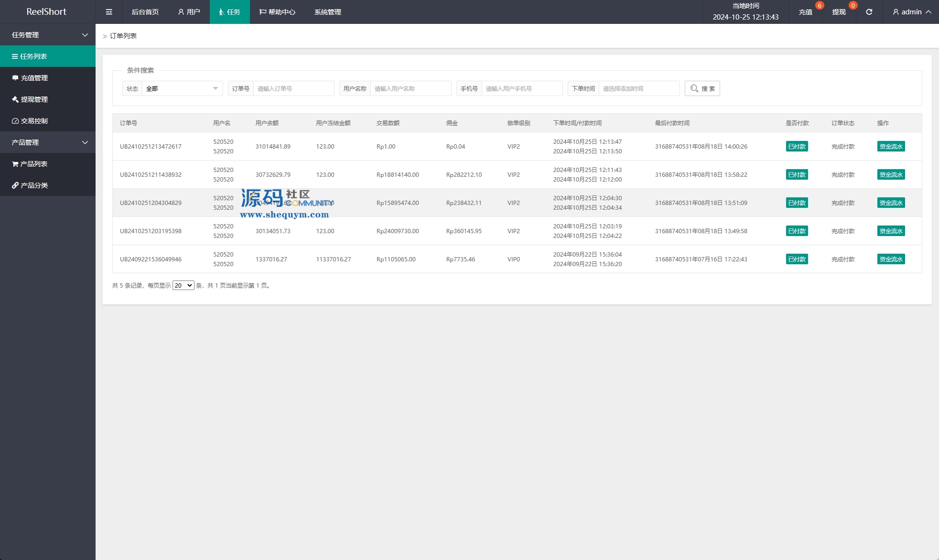Click the refresh icon in top bar
The image size is (939, 560).
pyautogui.click(x=869, y=12)
